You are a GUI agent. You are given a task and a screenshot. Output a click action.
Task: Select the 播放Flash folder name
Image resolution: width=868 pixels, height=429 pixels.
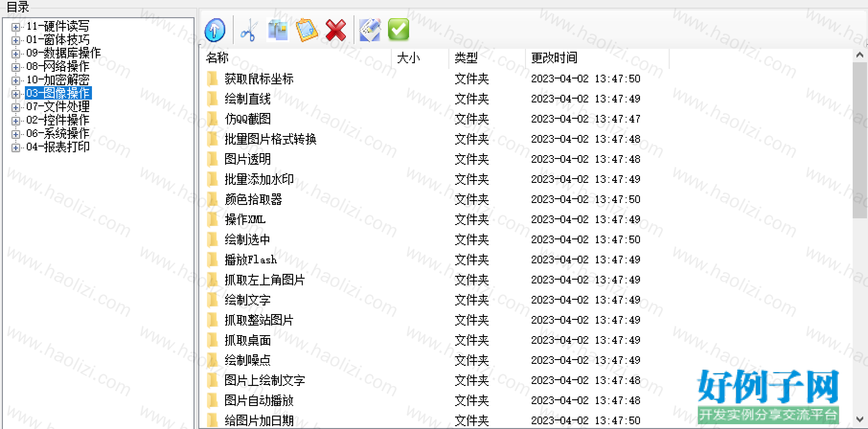pos(251,260)
